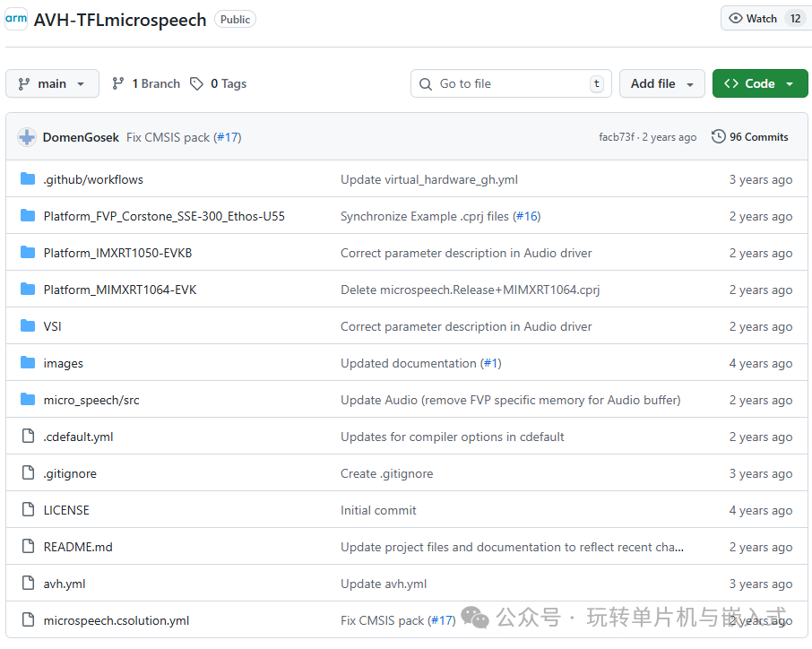Click the images folder icon
Image resolution: width=812 pixels, height=649 pixels.
[28, 362]
